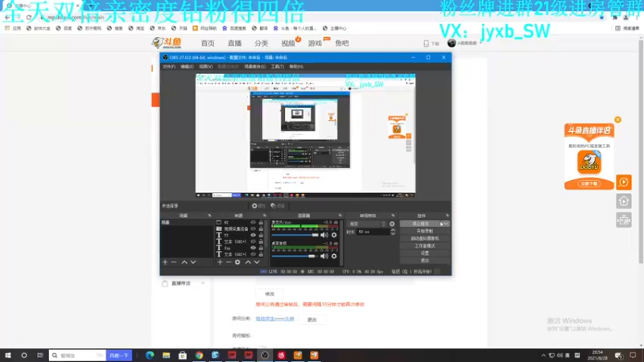Image resolution: width=644 pixels, height=362 pixels.
Task: Pop out the 控件 dock panel
Action: tap(448, 216)
